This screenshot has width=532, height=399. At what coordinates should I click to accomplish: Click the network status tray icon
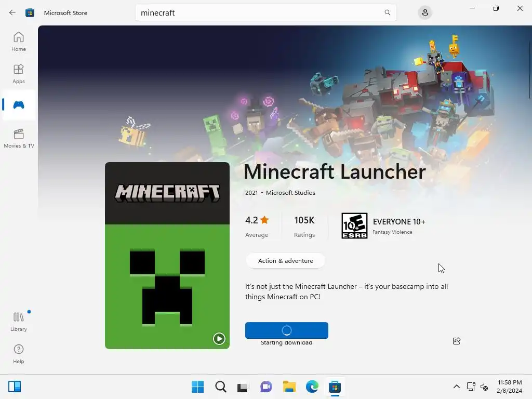[471, 387]
